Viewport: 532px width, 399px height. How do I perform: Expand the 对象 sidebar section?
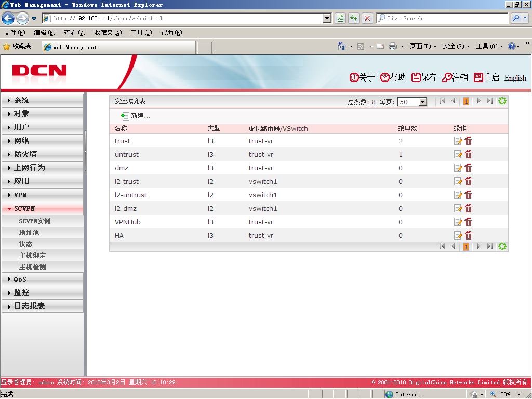pyautogui.click(x=43, y=114)
